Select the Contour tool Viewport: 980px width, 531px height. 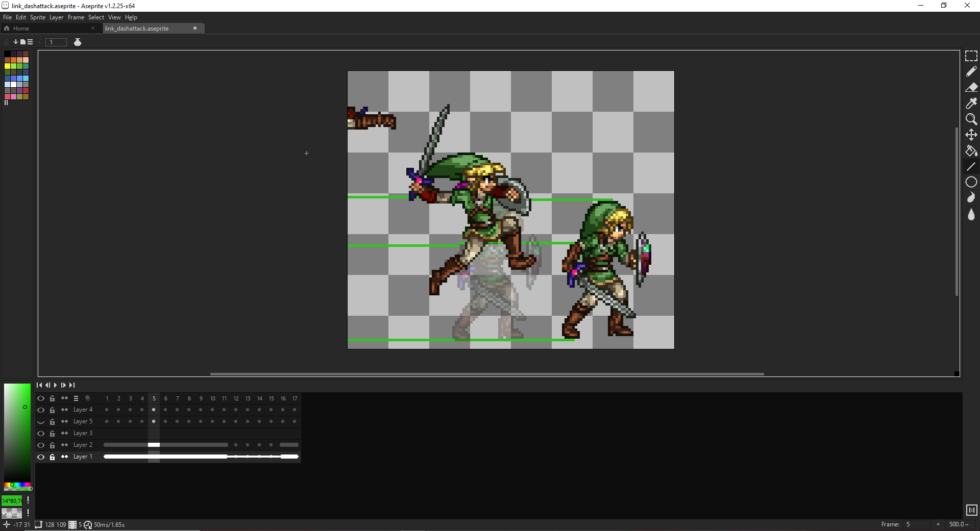(x=971, y=198)
